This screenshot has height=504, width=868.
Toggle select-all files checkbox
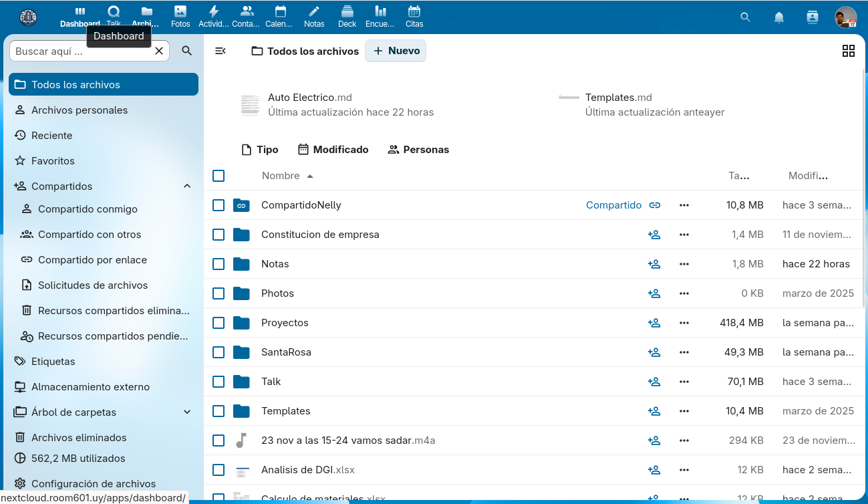point(219,176)
